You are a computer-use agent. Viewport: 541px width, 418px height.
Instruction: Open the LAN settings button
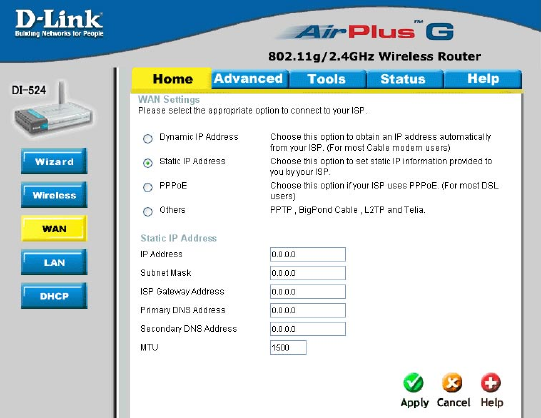[54, 262]
